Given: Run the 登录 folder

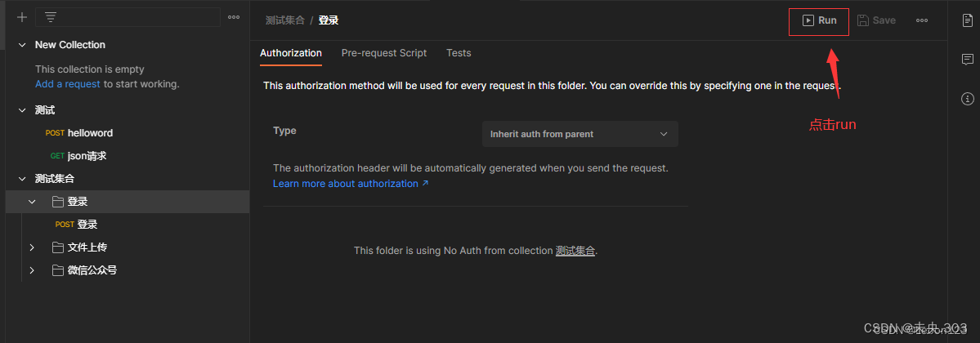Looking at the screenshot, I should [x=819, y=20].
